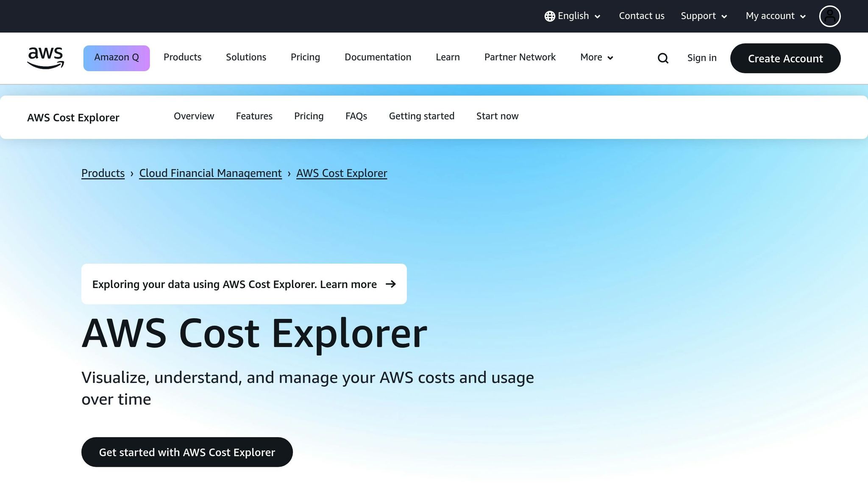Image resolution: width=868 pixels, height=488 pixels.
Task: Open the Partner Network menu
Action: pos(520,57)
